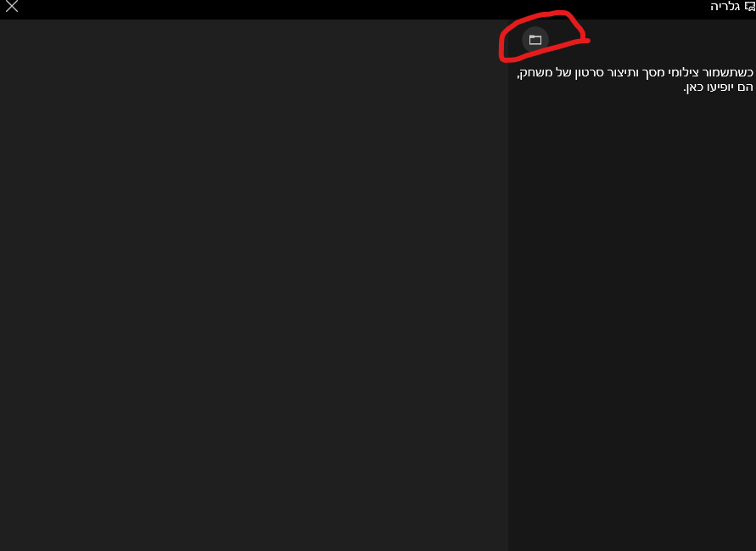
Task: Click the message line beginning כשתשמור
Action: coord(635,73)
